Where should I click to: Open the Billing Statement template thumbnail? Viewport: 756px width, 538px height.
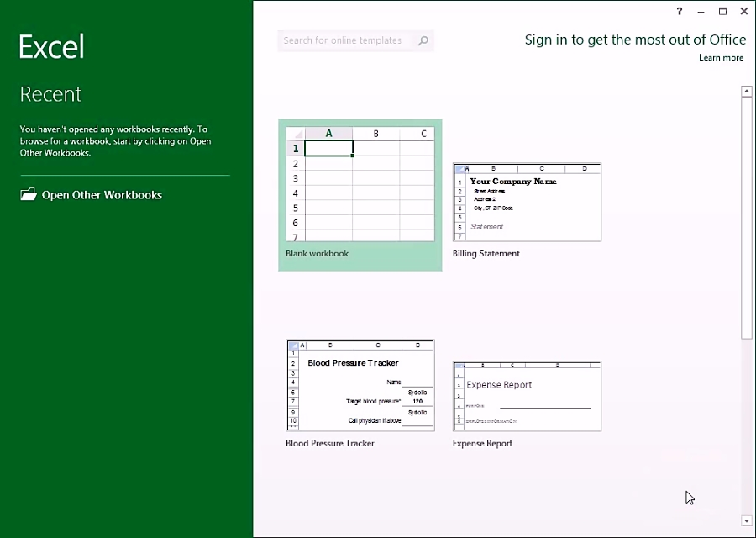(x=527, y=203)
